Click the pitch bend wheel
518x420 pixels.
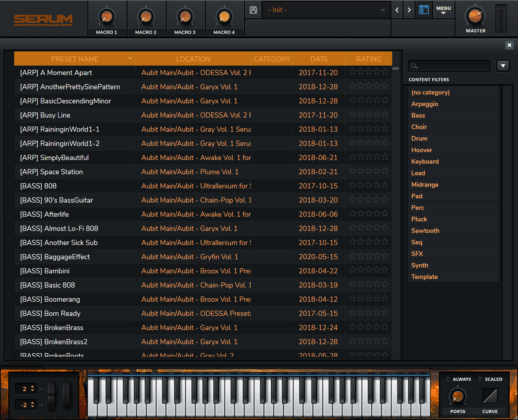[51, 396]
